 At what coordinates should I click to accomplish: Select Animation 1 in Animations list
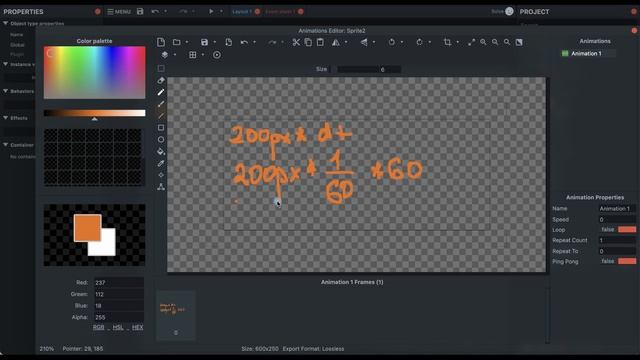click(588, 53)
